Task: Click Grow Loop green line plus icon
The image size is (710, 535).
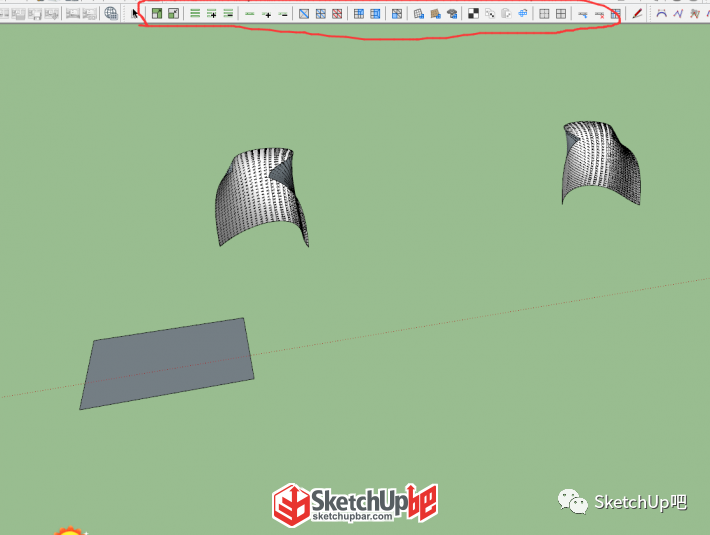Action: tap(267, 14)
